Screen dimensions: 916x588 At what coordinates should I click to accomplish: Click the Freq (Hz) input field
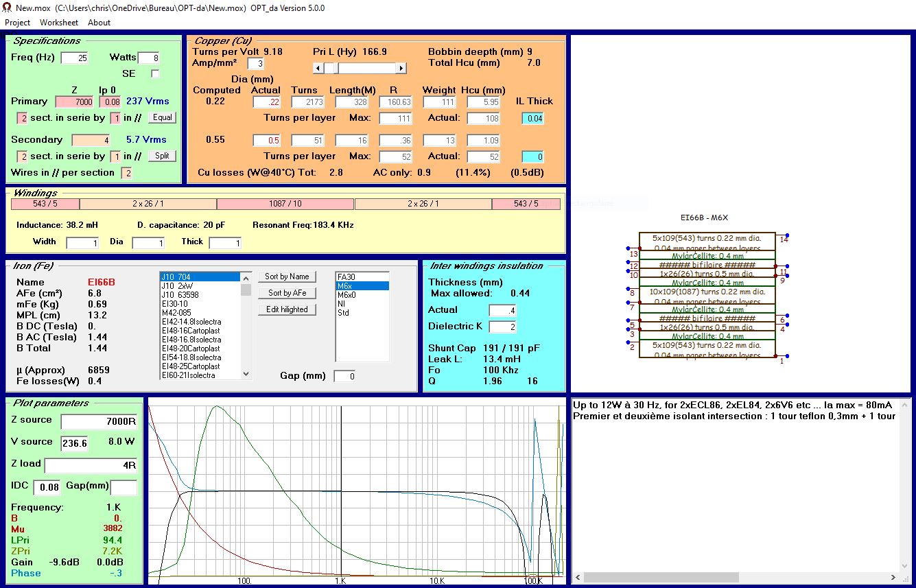pyautogui.click(x=75, y=58)
